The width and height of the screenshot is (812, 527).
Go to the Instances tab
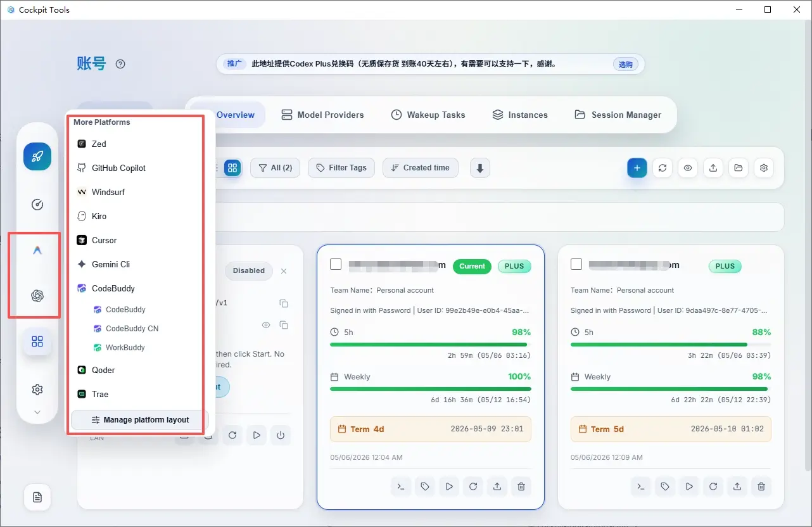point(520,115)
